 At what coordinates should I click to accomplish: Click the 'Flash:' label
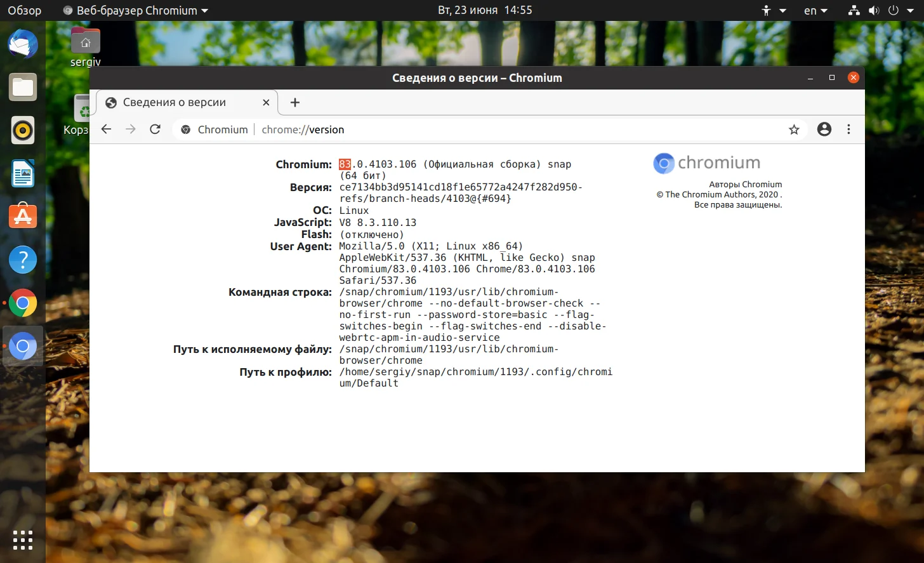click(x=317, y=235)
